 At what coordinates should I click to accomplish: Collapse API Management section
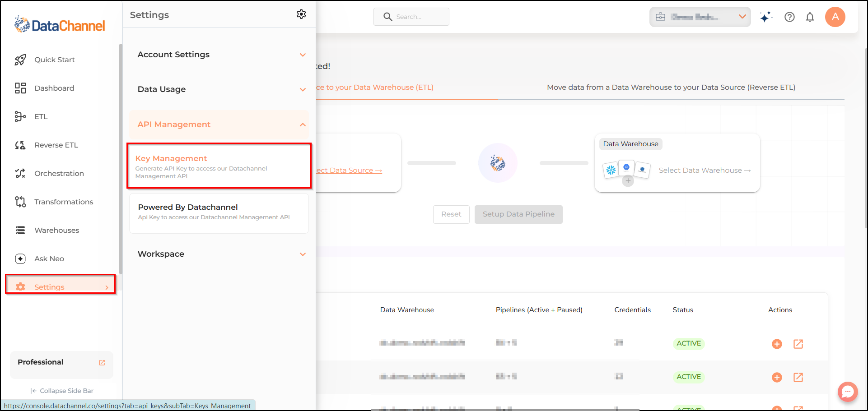coord(219,125)
